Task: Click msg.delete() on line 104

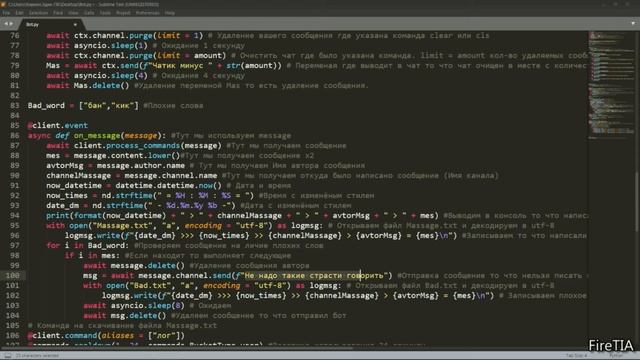Action: point(138,316)
